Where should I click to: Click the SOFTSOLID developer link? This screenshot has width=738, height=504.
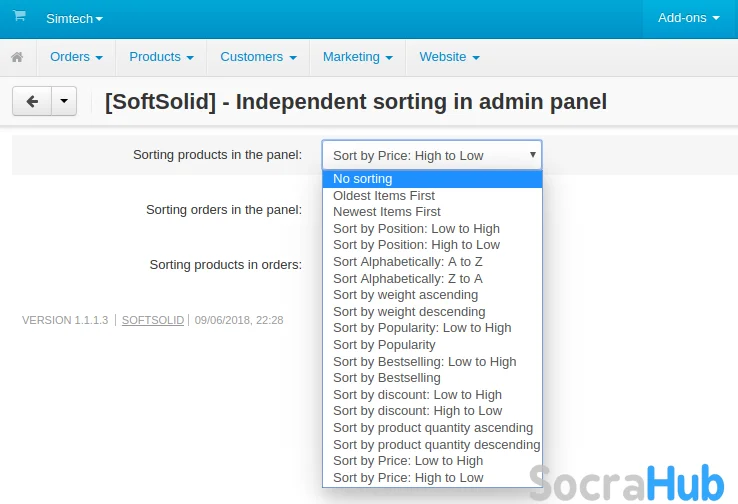[152, 320]
